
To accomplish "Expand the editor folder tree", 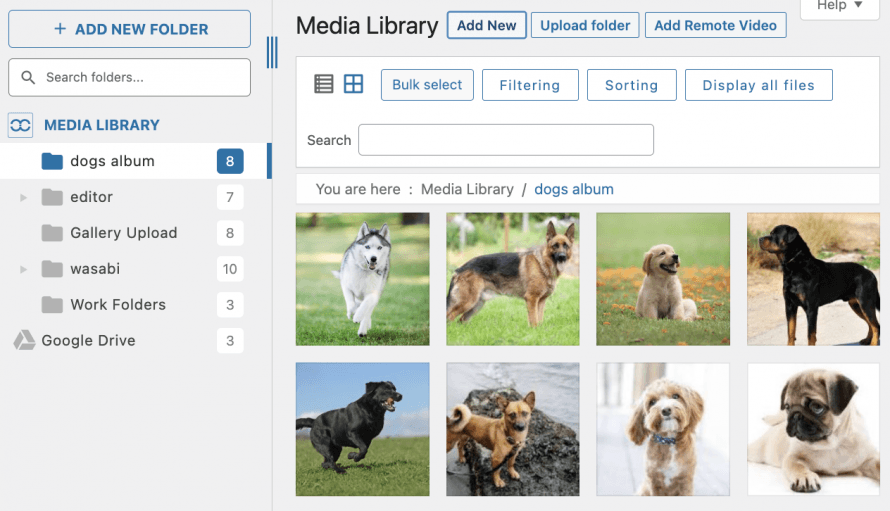I will pyautogui.click(x=24, y=198).
